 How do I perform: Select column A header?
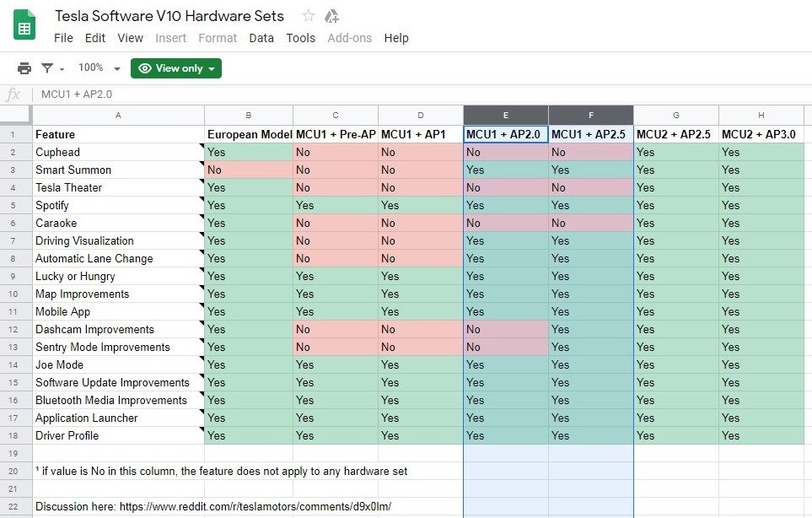(118, 115)
